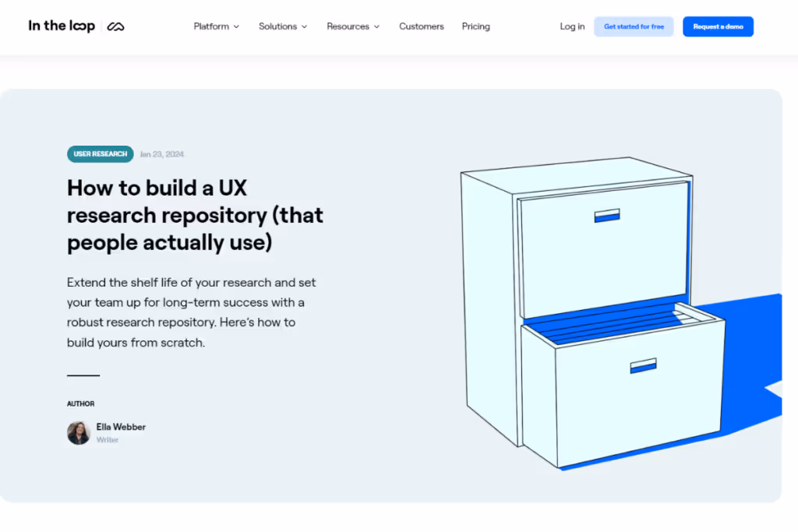Click the divider line under the intro
This screenshot has width=798, height=532.
click(x=83, y=376)
